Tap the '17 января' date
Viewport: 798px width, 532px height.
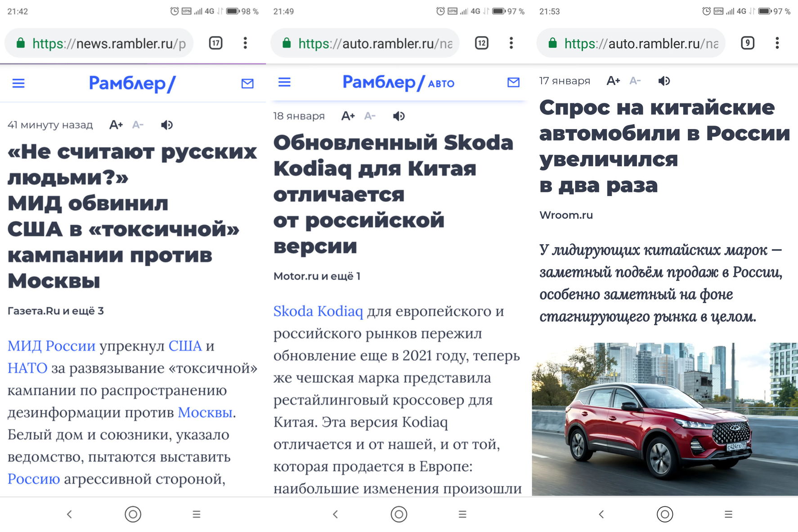tap(565, 81)
